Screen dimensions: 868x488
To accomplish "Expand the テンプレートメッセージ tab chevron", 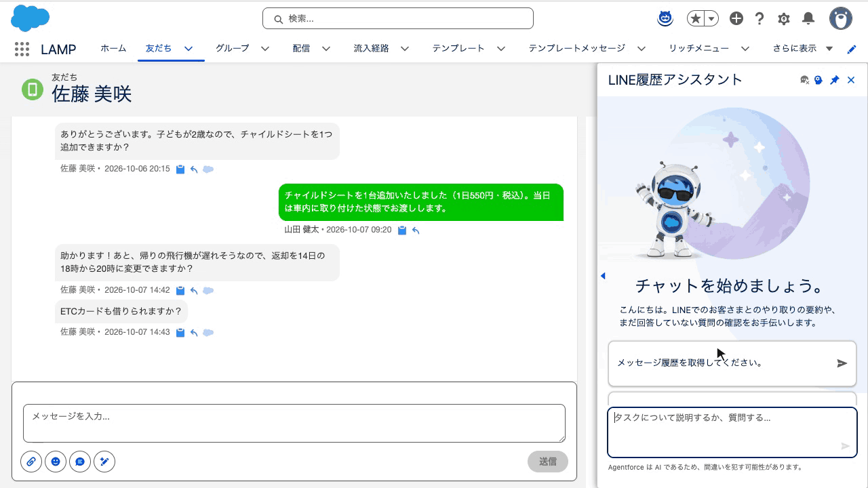I will pos(642,48).
